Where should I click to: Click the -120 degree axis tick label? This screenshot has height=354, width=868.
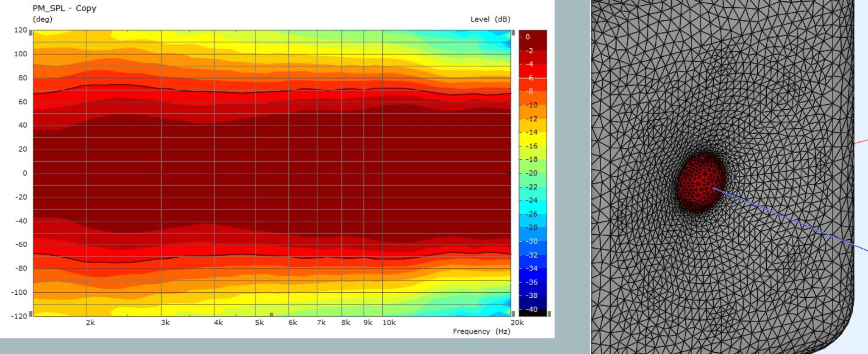point(19,316)
